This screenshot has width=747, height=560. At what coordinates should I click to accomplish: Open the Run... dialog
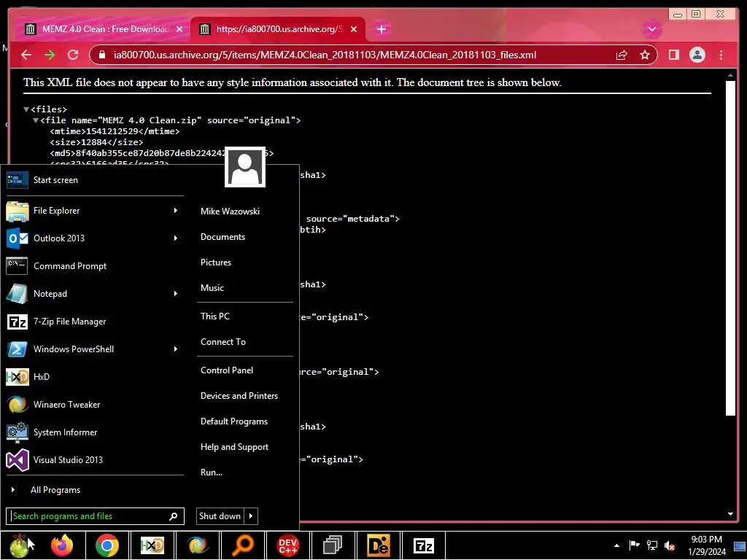point(212,472)
